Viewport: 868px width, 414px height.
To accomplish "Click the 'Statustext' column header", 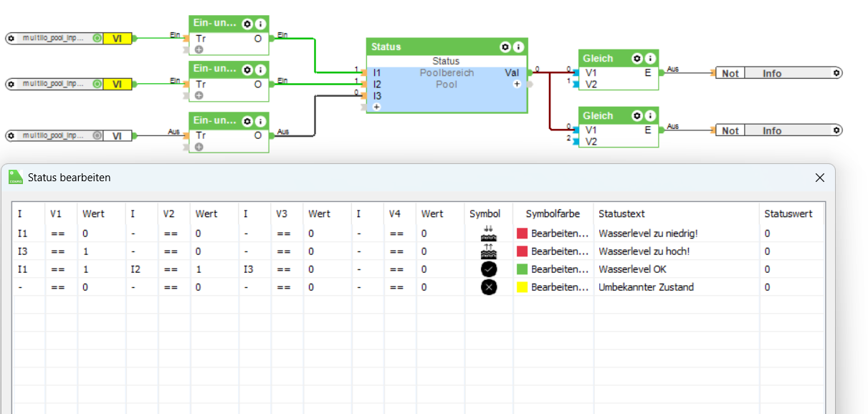I will point(621,213).
